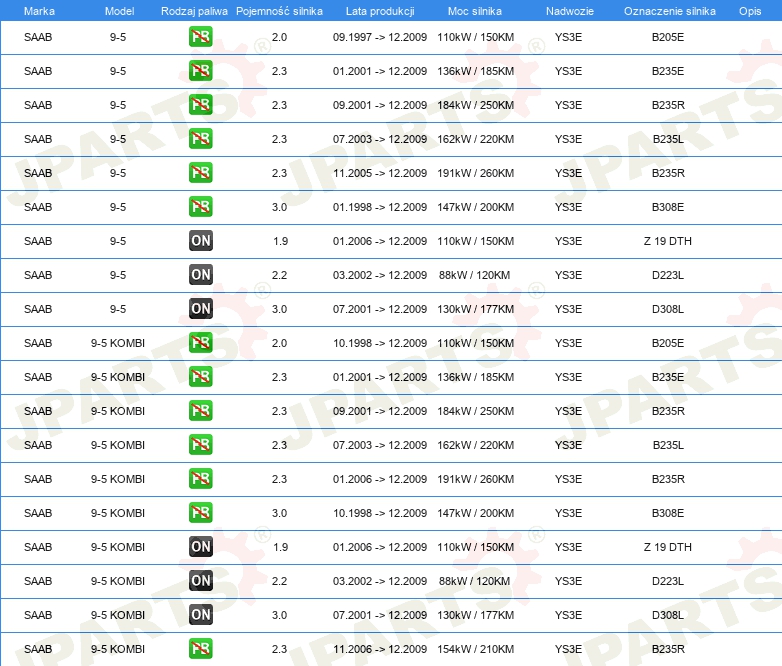
Task: Click the petrol fuel icon in the 9-5 B205E row
Action: (x=200, y=37)
